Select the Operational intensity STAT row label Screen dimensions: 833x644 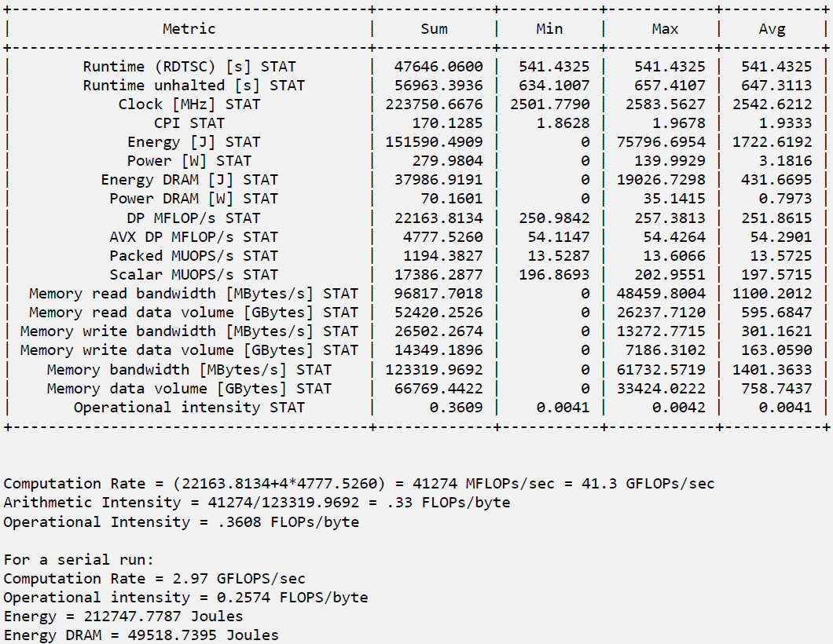point(189,408)
